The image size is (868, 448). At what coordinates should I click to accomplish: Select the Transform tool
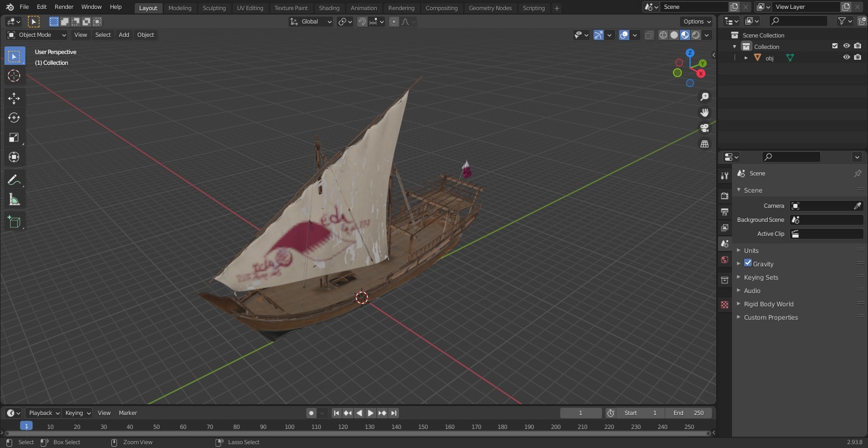14,157
